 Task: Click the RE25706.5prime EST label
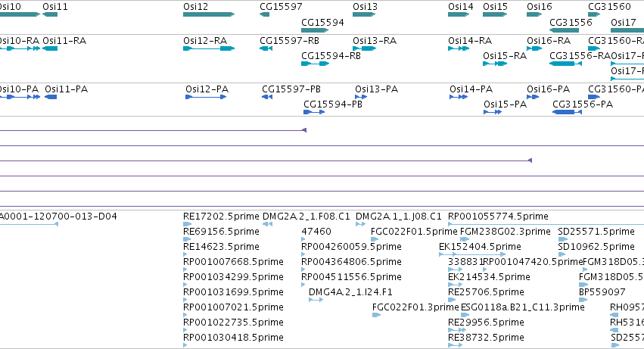coord(486,292)
